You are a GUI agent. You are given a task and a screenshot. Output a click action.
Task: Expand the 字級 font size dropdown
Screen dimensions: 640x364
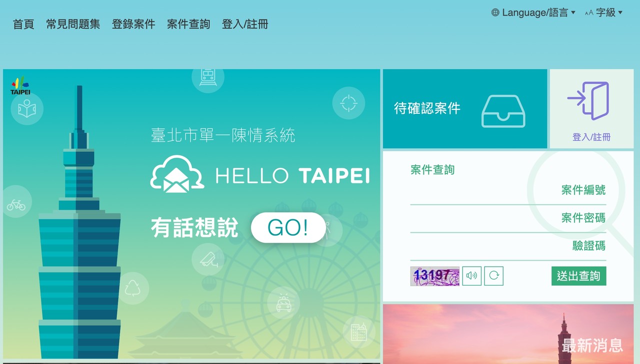click(x=603, y=12)
